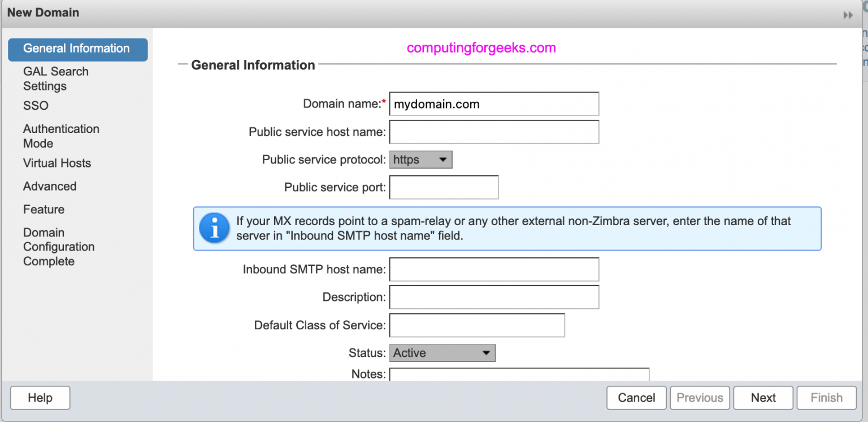Image resolution: width=868 pixels, height=422 pixels.
Task: Open the Advanced settings step
Action: [50, 186]
